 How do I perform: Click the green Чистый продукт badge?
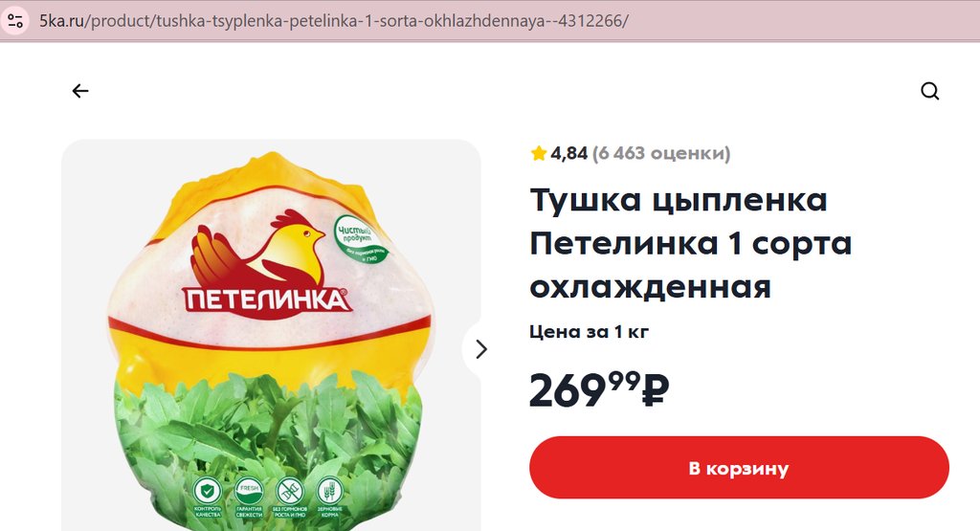tap(360, 238)
